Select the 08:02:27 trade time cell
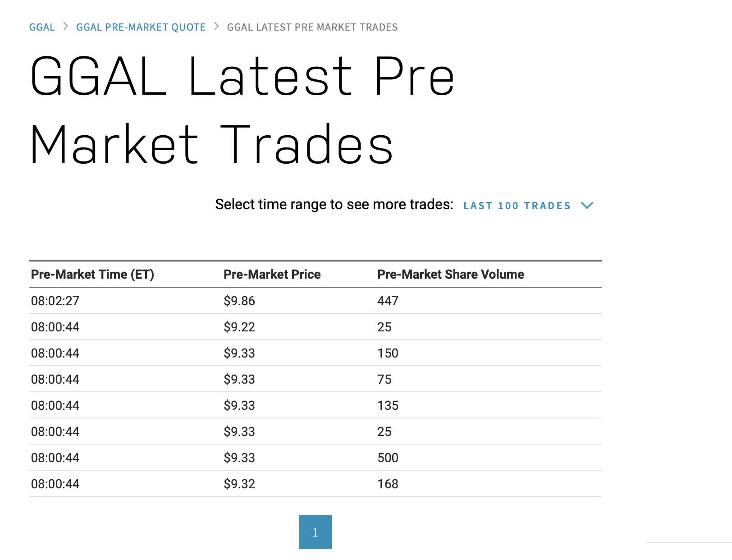The height and width of the screenshot is (560, 732). (x=55, y=301)
